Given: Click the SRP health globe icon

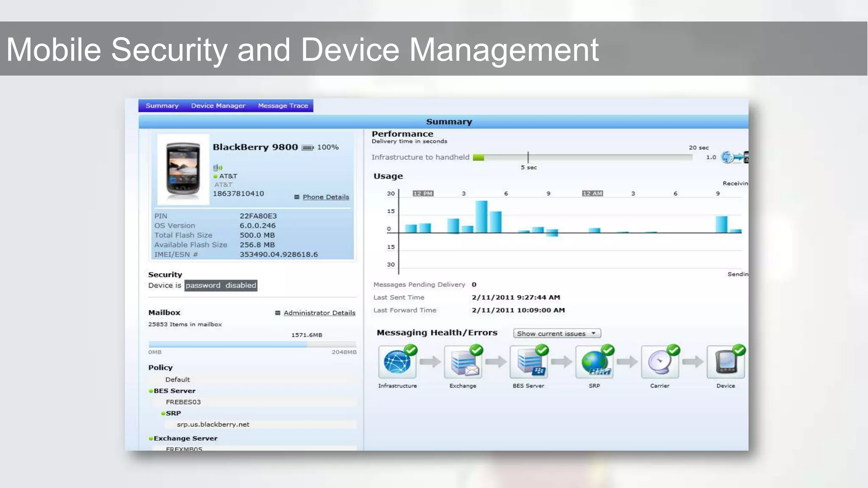Looking at the screenshot, I should point(594,362).
